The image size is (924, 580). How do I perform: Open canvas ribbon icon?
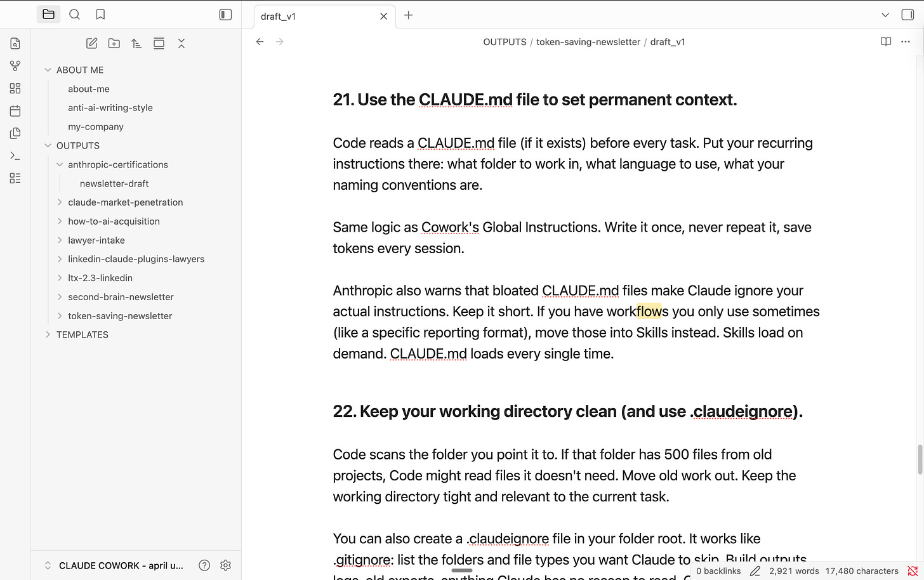point(15,88)
